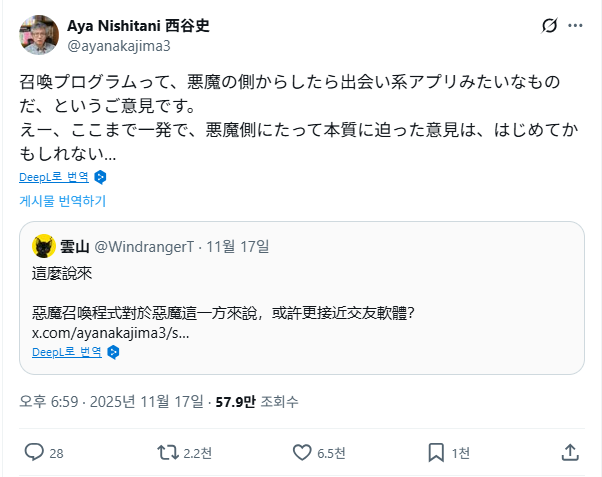Open quoted user 雲山's cat avatar

tap(43, 246)
